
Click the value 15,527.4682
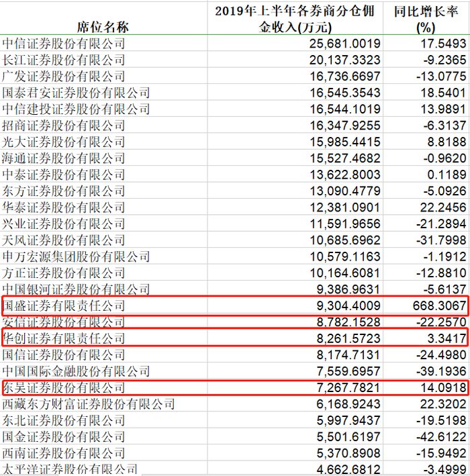344,158
